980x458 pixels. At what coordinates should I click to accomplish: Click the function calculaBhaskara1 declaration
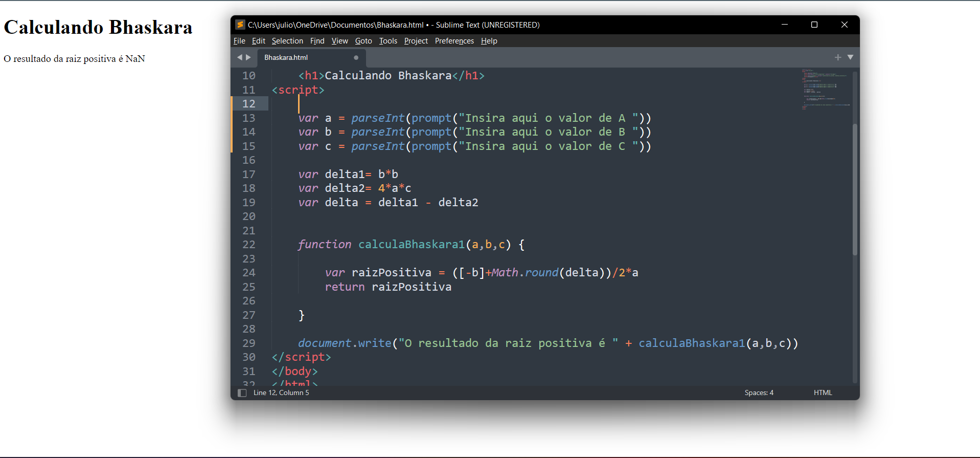click(412, 245)
